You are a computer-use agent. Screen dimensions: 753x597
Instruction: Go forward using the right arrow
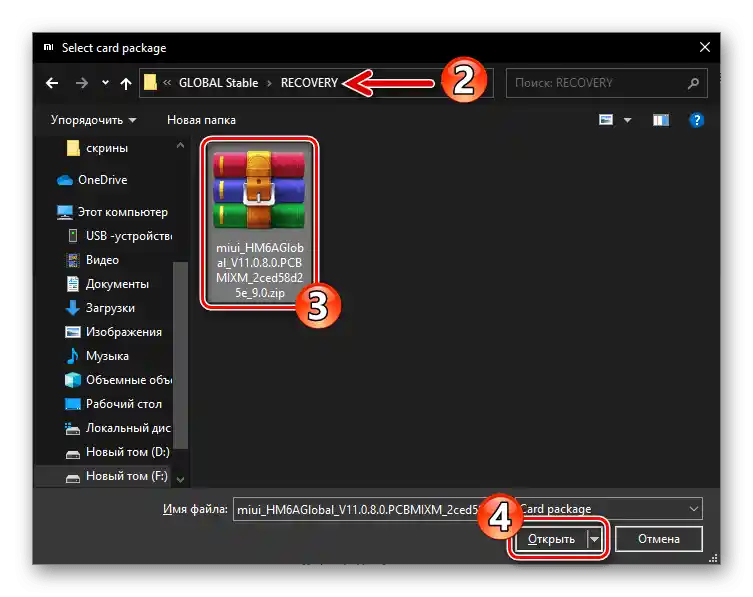82,83
